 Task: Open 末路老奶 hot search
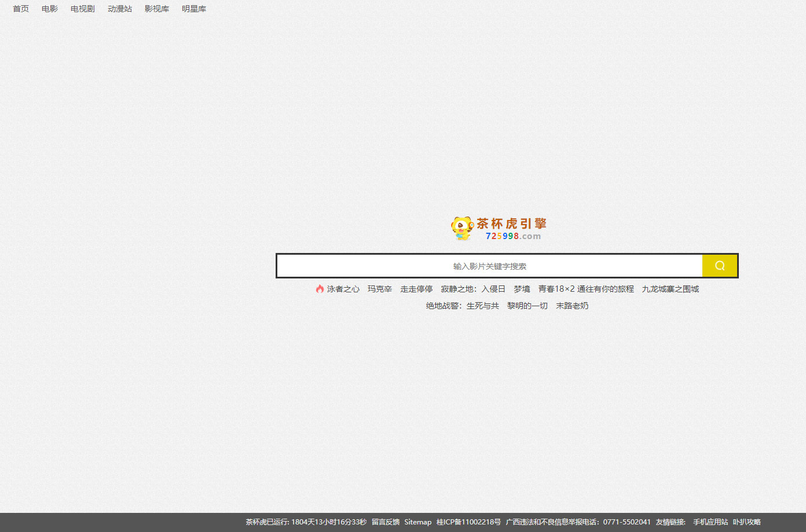pyautogui.click(x=572, y=306)
